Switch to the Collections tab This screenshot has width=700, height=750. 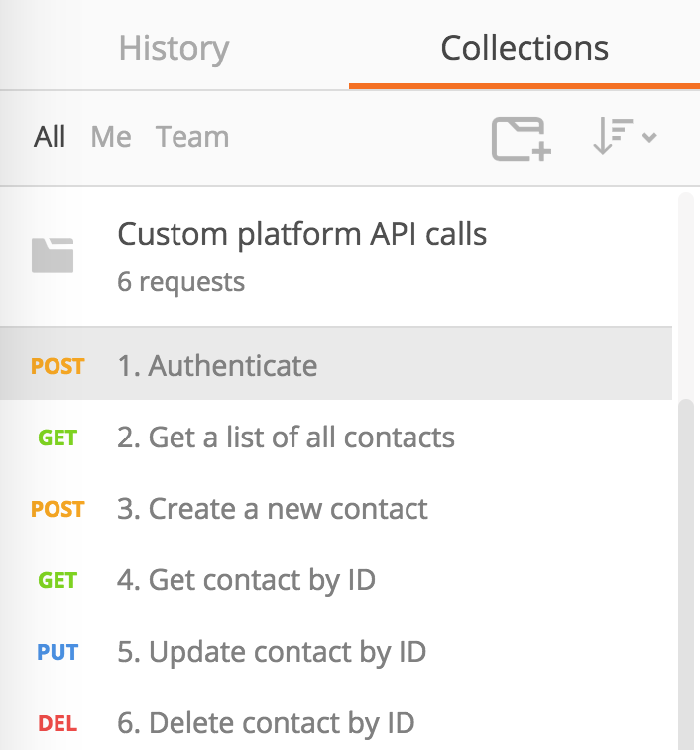point(525,48)
